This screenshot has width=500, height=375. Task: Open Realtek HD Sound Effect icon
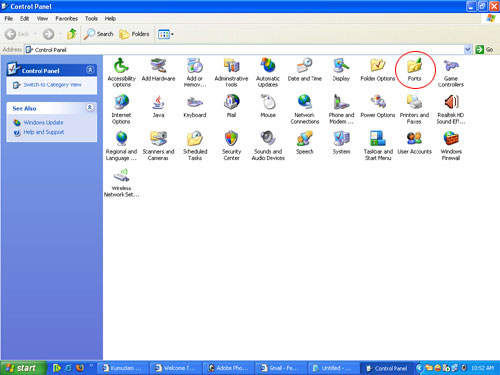[451, 109]
